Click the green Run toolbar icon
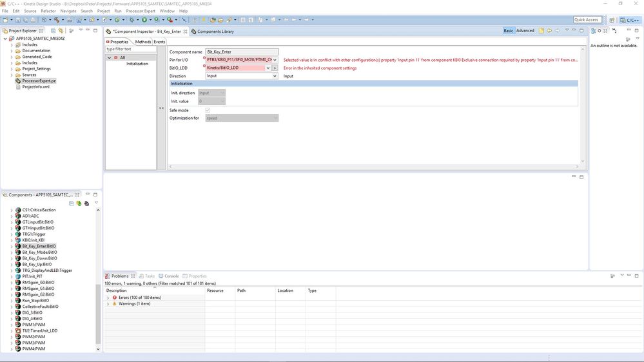 pos(144,20)
